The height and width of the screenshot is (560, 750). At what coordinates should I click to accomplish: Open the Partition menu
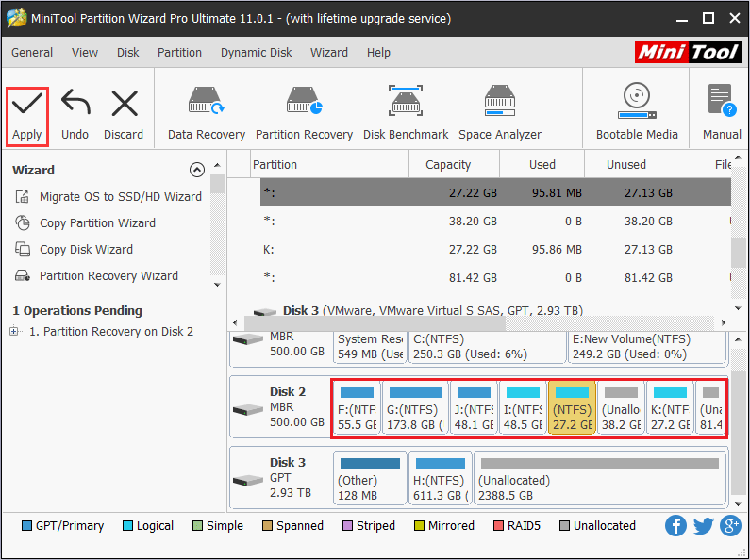coord(179,53)
